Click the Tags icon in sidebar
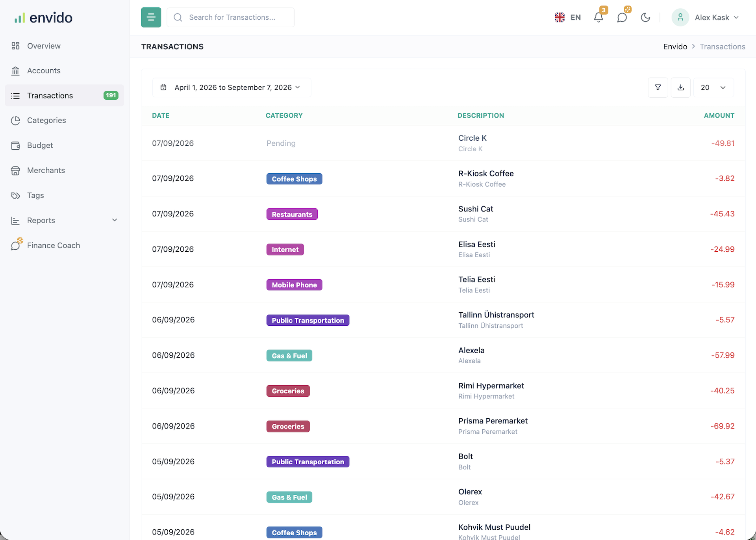Image resolution: width=756 pixels, height=540 pixels. pyautogui.click(x=15, y=195)
